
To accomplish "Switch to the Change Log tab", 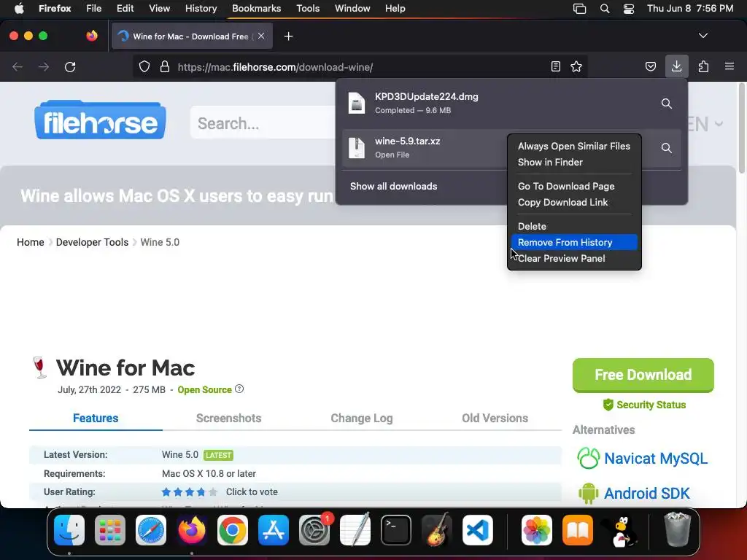I will coord(362,418).
